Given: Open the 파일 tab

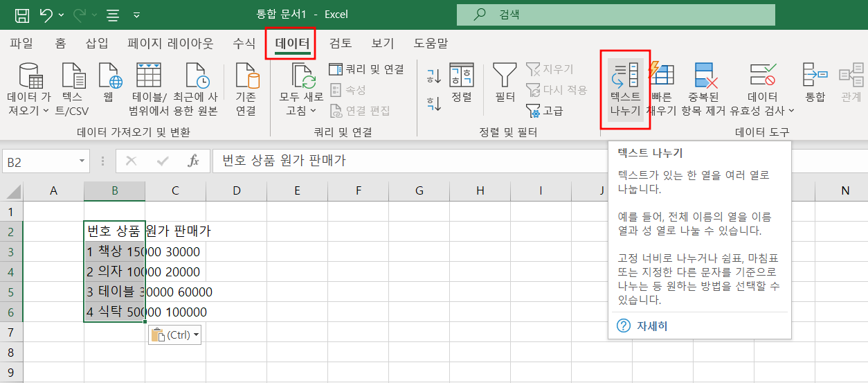Looking at the screenshot, I should click(21, 43).
